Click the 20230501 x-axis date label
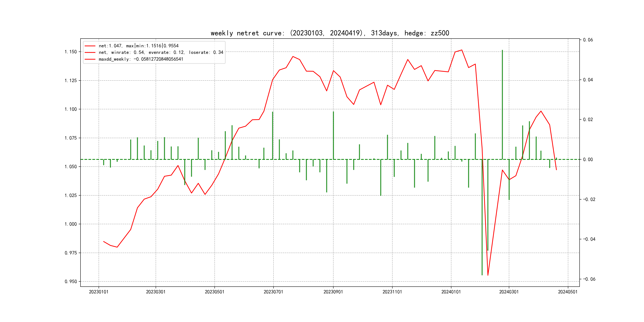 pyautogui.click(x=214, y=292)
